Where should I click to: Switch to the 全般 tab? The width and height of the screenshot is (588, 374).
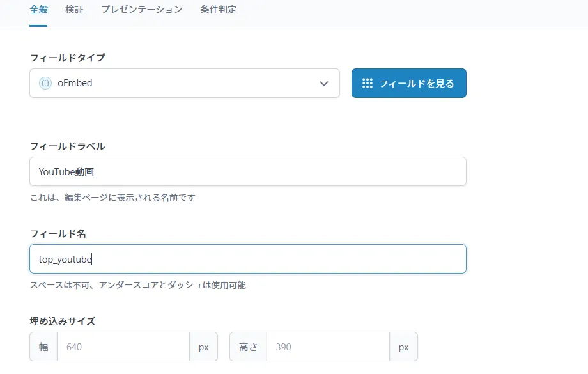click(38, 10)
